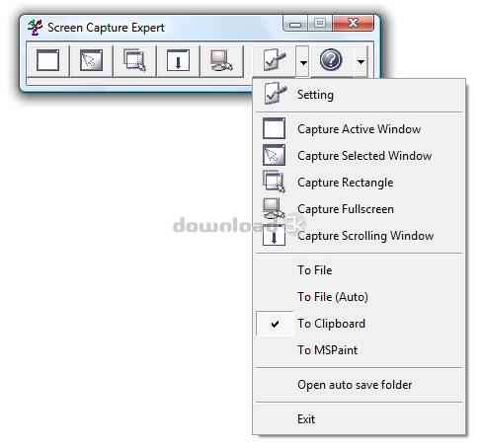Select the Capture Selected Window toolbar icon
481x448 pixels.
(x=91, y=61)
